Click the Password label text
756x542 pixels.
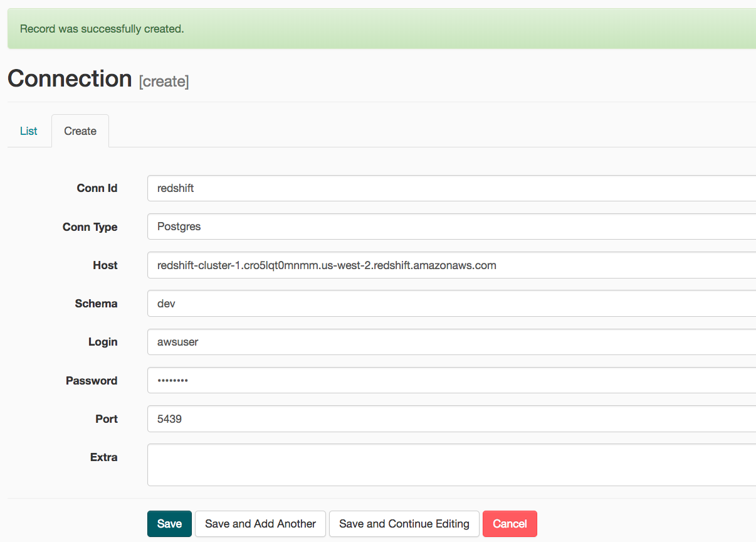pos(92,381)
